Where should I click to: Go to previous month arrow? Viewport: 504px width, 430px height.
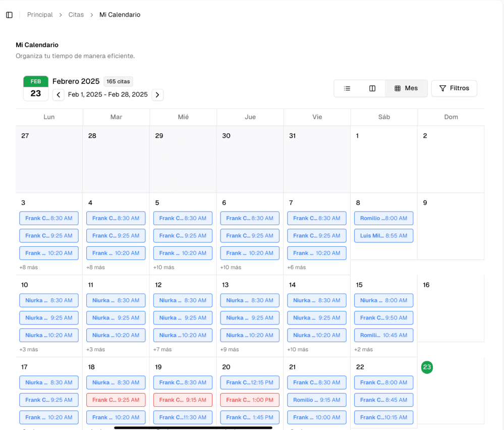(x=59, y=95)
